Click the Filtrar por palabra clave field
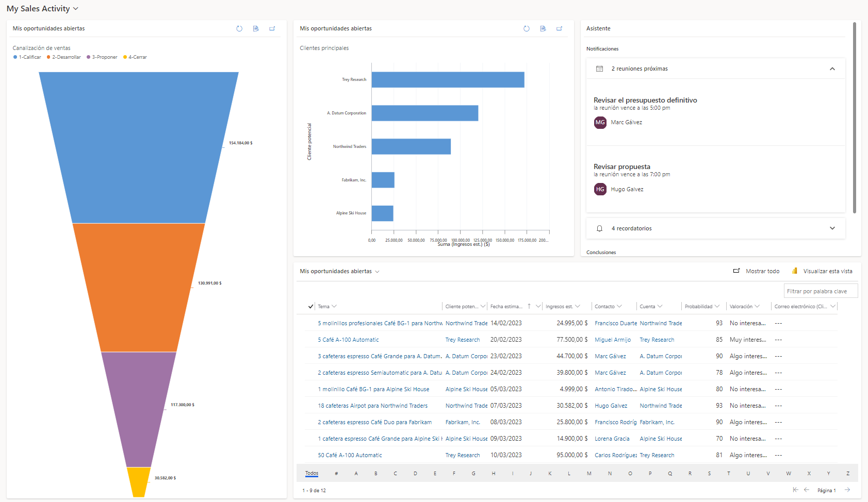The image size is (868, 502). 821,291
